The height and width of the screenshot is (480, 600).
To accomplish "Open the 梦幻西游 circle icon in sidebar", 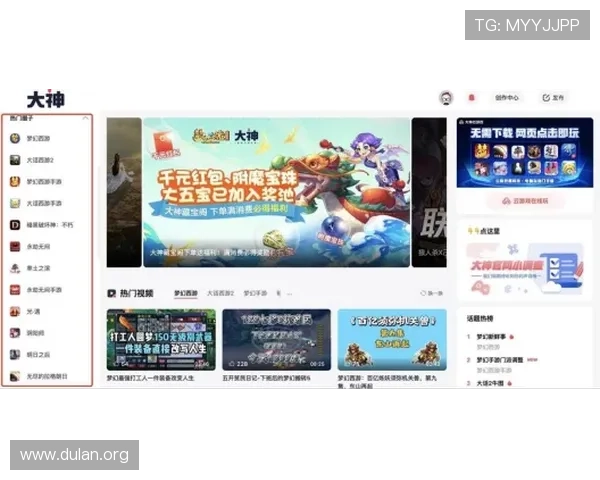I will pos(15,138).
